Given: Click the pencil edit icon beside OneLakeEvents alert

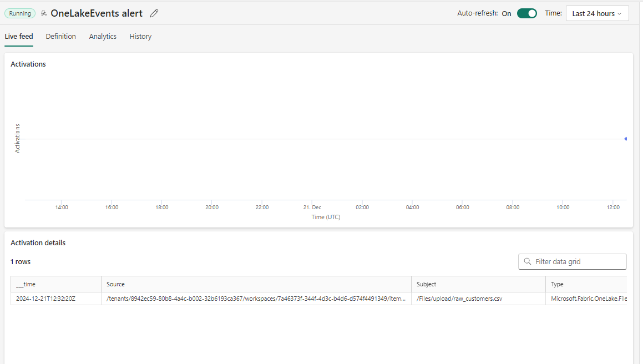Looking at the screenshot, I should pyautogui.click(x=154, y=13).
